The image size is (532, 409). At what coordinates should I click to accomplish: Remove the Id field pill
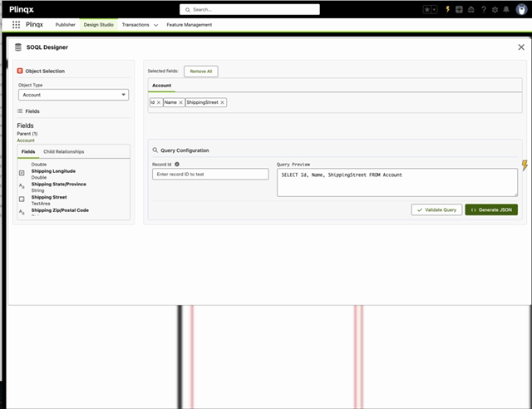[x=159, y=102]
